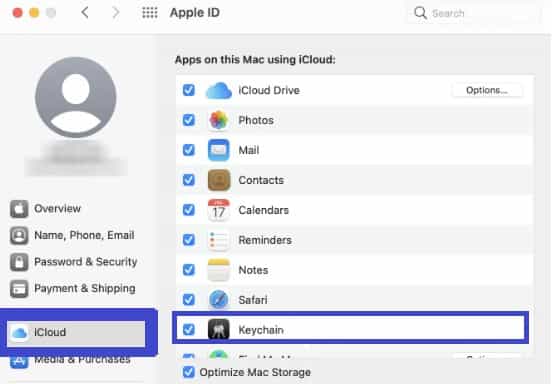Select iCloud in the sidebar

pos(76,333)
